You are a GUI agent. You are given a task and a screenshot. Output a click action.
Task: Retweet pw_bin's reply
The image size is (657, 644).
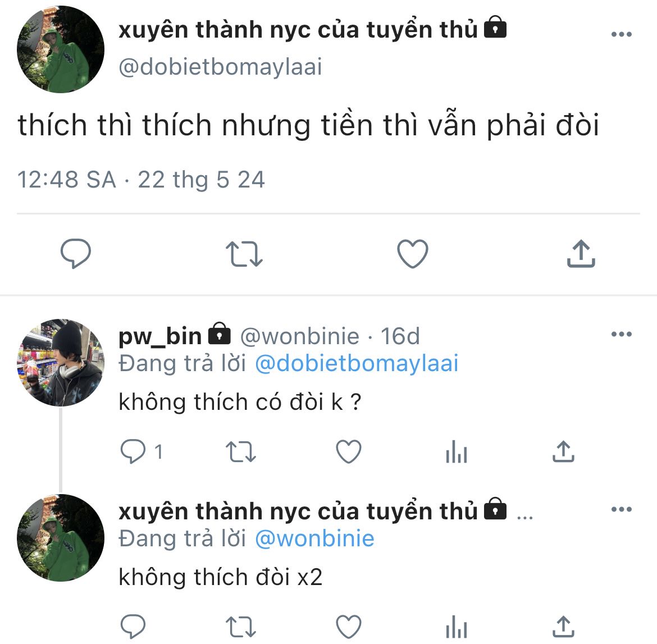coord(240,451)
